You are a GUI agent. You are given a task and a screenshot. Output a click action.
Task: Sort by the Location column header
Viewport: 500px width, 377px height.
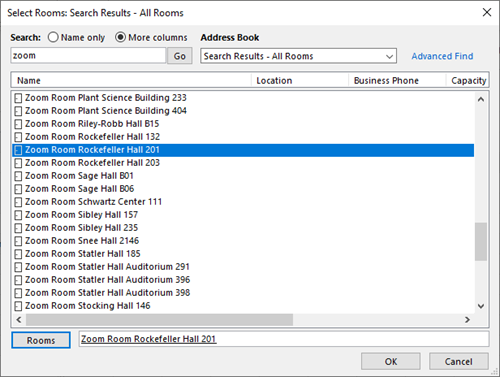coord(300,80)
